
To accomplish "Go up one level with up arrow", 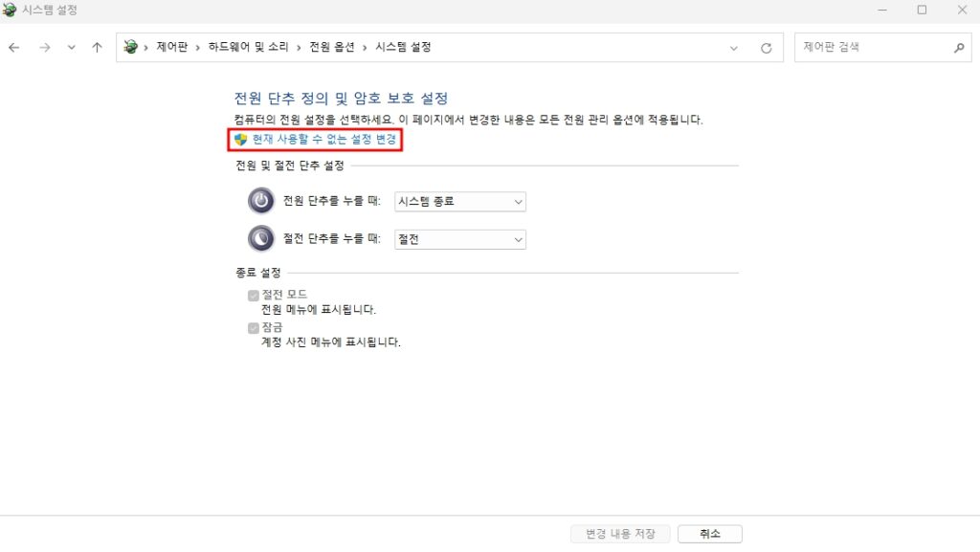I will tap(97, 48).
